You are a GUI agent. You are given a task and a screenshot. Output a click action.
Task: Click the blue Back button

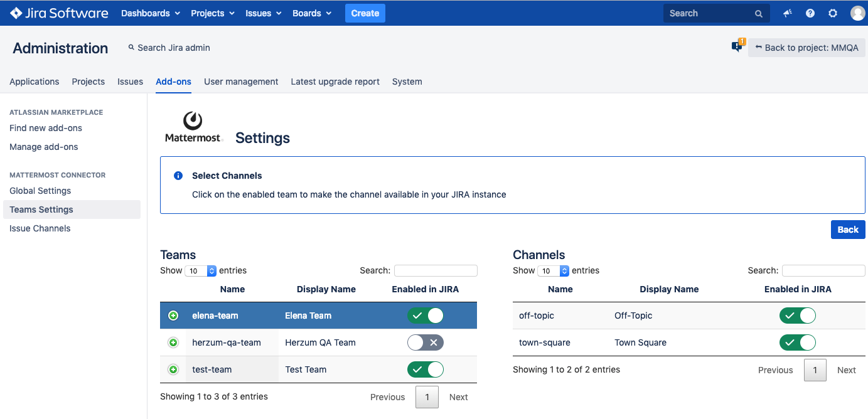click(847, 230)
